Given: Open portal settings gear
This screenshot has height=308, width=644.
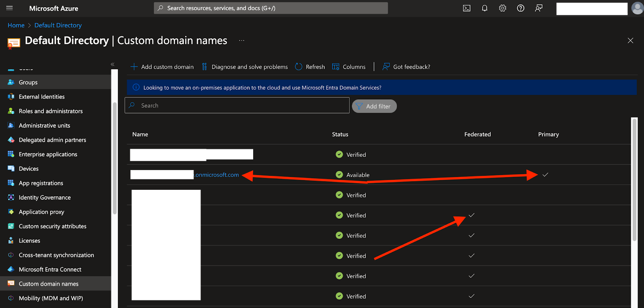Looking at the screenshot, I should [x=503, y=8].
